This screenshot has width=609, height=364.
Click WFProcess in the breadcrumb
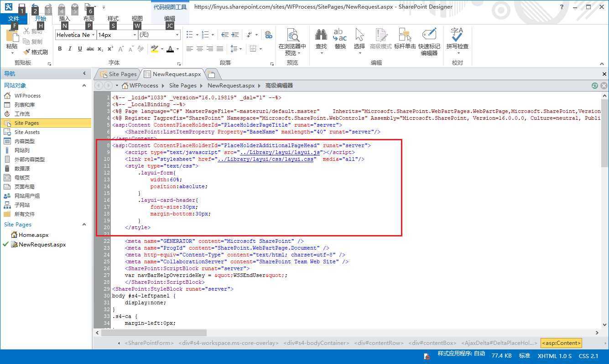pyautogui.click(x=144, y=86)
